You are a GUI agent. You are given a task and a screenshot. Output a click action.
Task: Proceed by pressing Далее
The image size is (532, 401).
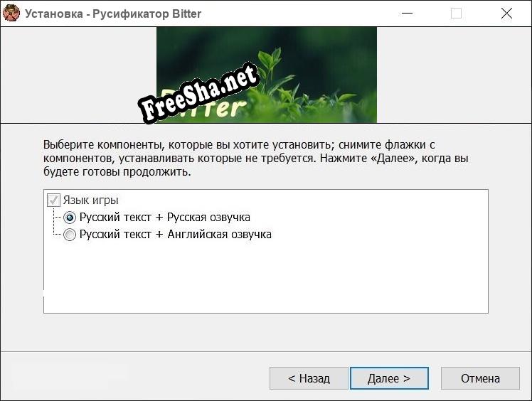click(x=388, y=378)
